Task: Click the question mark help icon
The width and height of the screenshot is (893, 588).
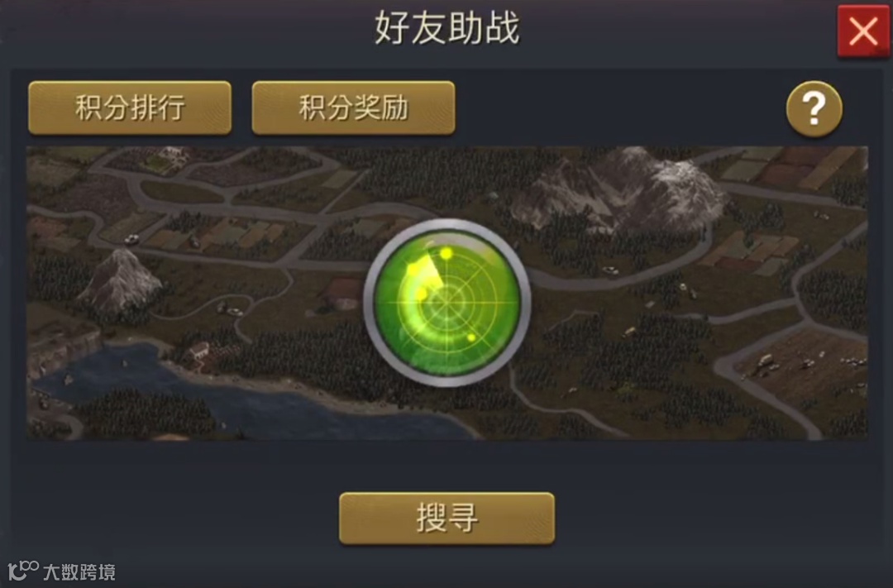Action: pyautogui.click(x=814, y=108)
